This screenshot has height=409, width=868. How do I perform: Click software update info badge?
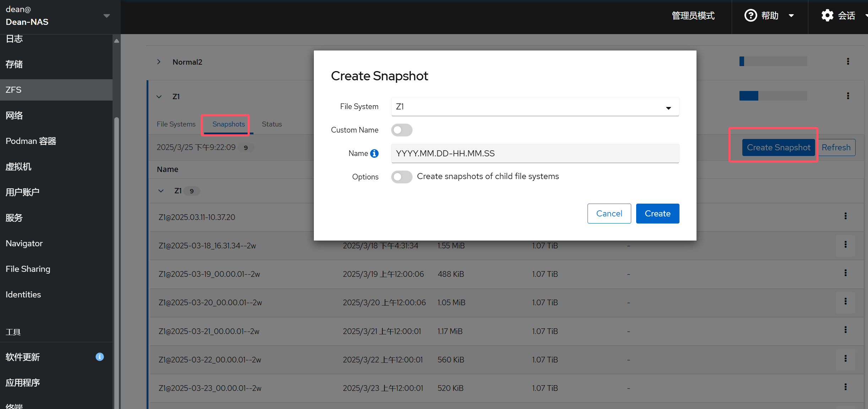100,357
